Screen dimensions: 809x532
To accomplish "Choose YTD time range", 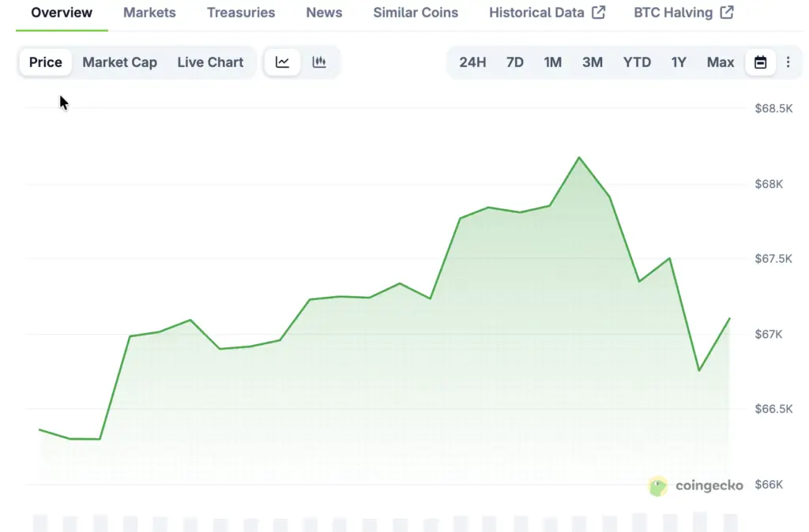I will tap(637, 62).
